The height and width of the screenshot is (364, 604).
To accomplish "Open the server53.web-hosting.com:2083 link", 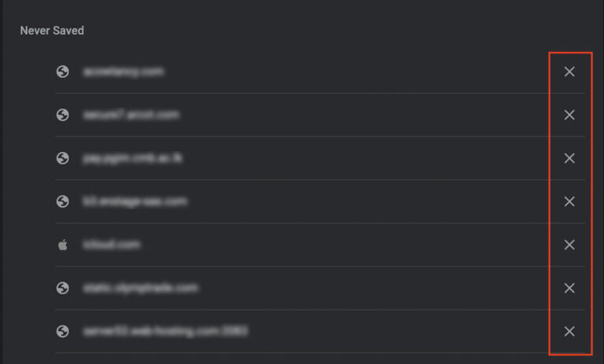I will click(x=165, y=331).
